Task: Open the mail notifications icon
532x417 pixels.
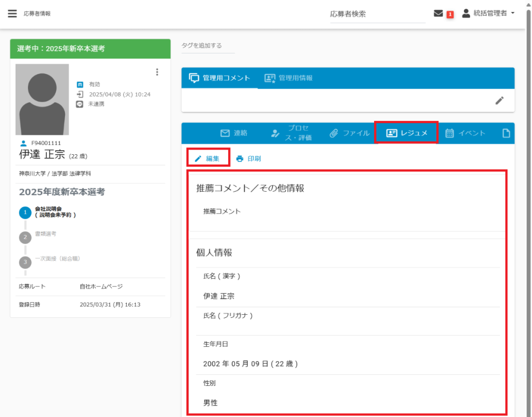Action: pyautogui.click(x=438, y=14)
